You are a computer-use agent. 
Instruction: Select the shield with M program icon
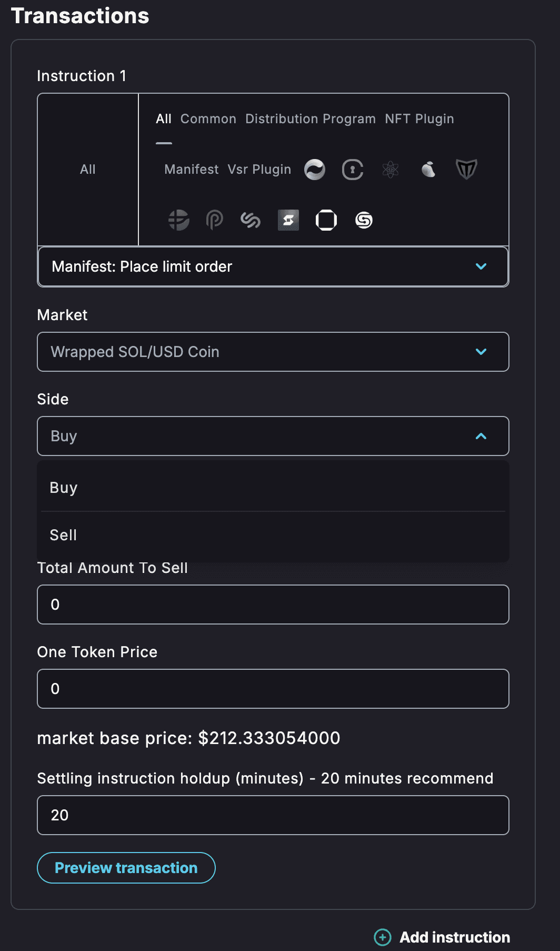[x=466, y=170]
